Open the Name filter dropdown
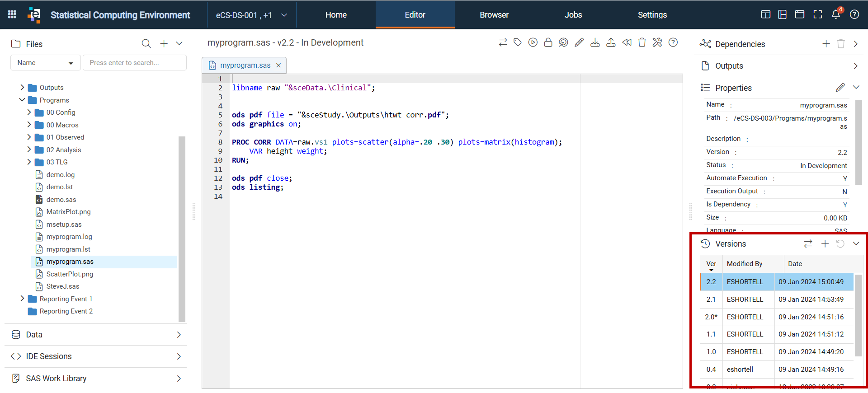Image resolution: width=868 pixels, height=393 pixels. point(45,63)
